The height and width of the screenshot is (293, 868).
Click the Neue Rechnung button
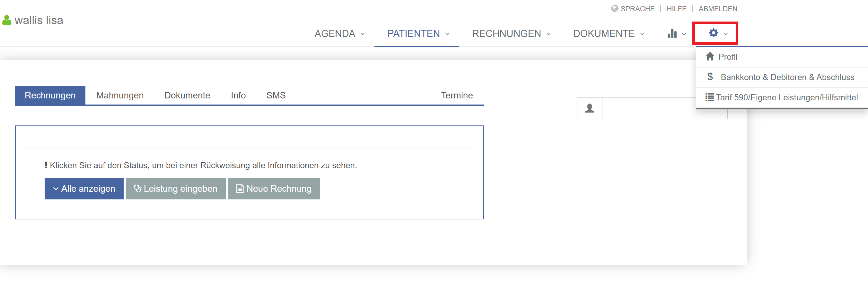(274, 189)
